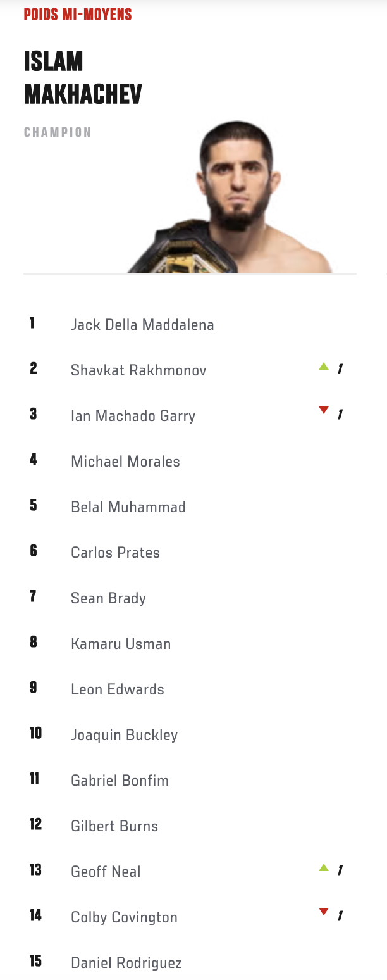Open Daniel Rodriguez's profile link
This screenshot has height=980, width=387.
point(126,963)
